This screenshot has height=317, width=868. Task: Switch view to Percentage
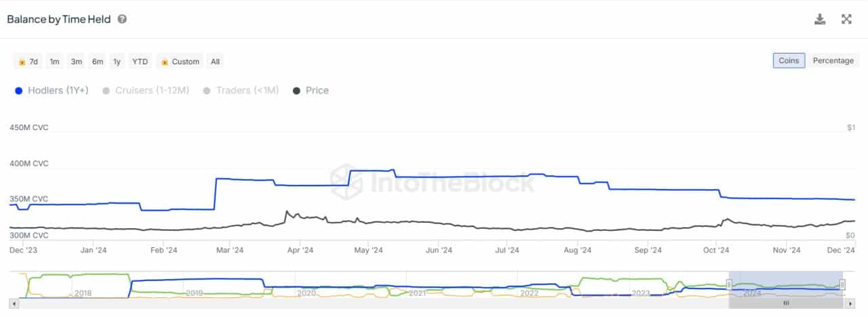coord(833,60)
